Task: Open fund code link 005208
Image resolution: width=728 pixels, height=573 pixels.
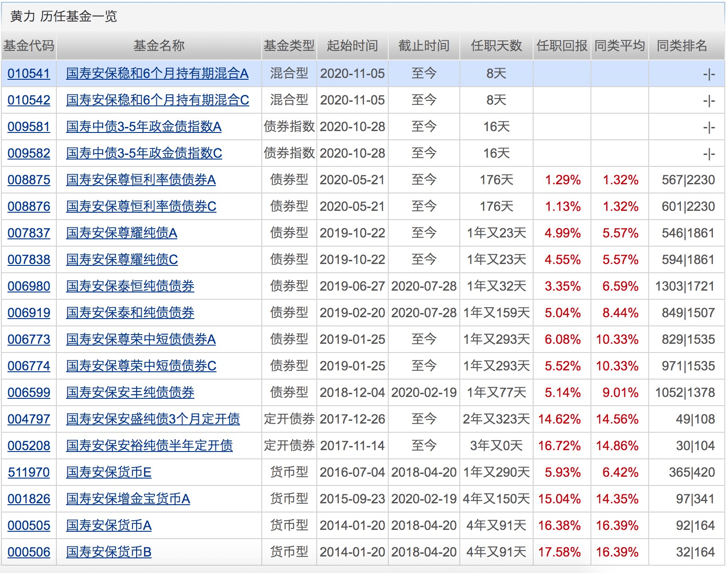Action: (28, 446)
